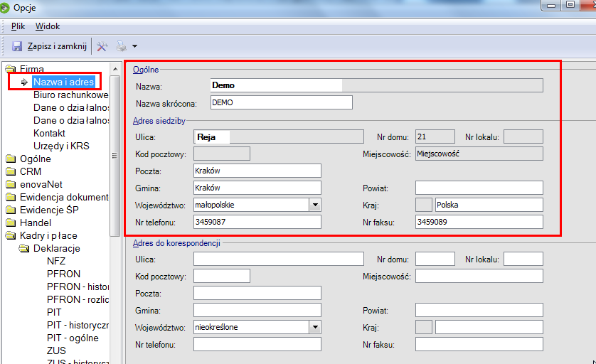Click Kod pocztowy field in correspondence address
This screenshot has width=596, height=364.
tap(222, 277)
